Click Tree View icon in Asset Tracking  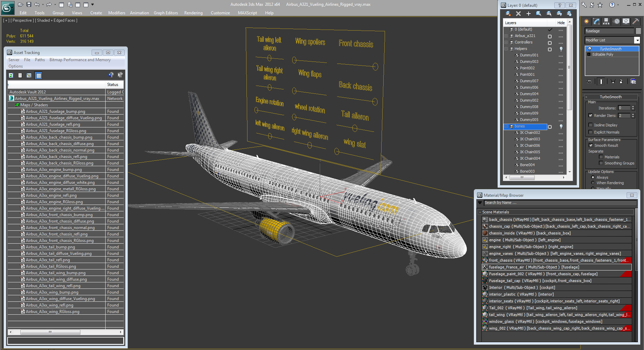coord(29,75)
